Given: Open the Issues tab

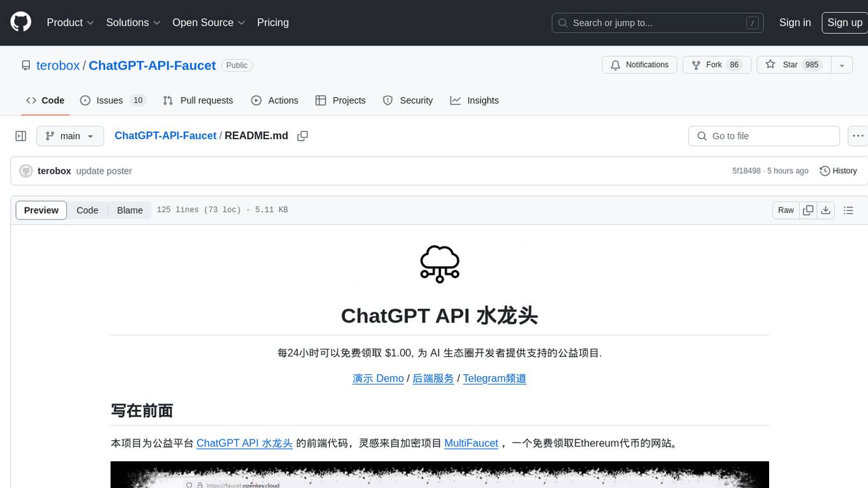Looking at the screenshot, I should pos(113,100).
